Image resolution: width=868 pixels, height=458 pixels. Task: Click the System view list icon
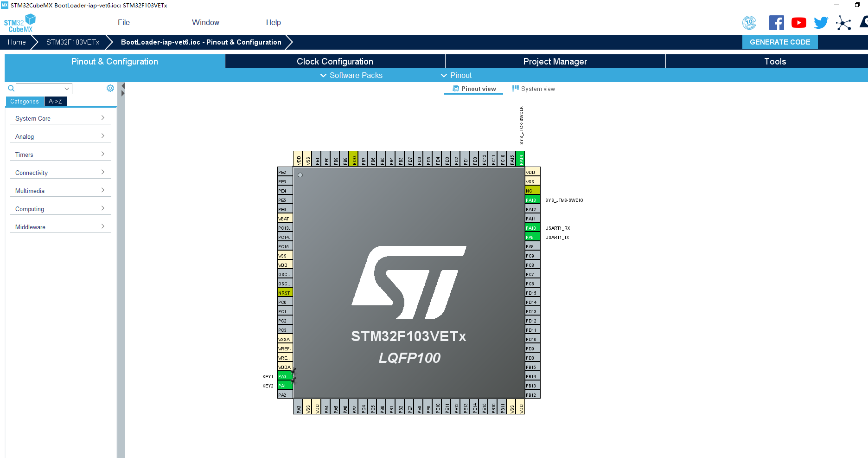point(515,88)
